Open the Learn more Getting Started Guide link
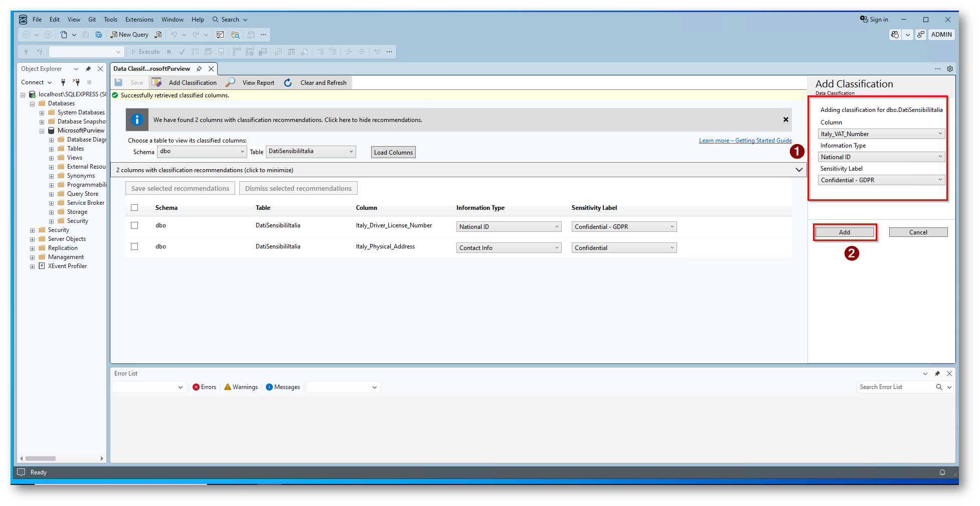The image size is (980, 506). pos(745,141)
